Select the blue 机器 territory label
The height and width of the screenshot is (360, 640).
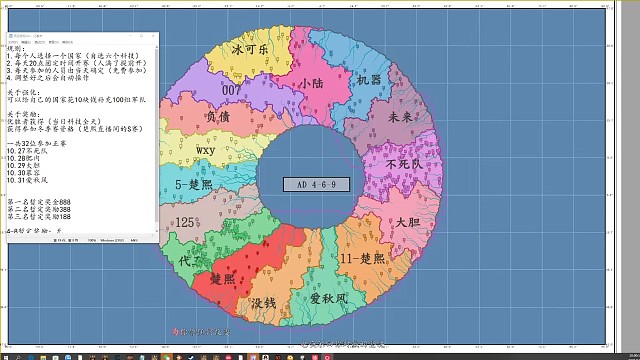click(x=369, y=80)
